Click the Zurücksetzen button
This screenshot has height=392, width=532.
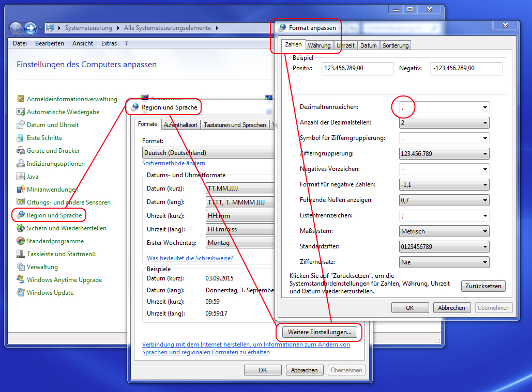tap(483, 286)
